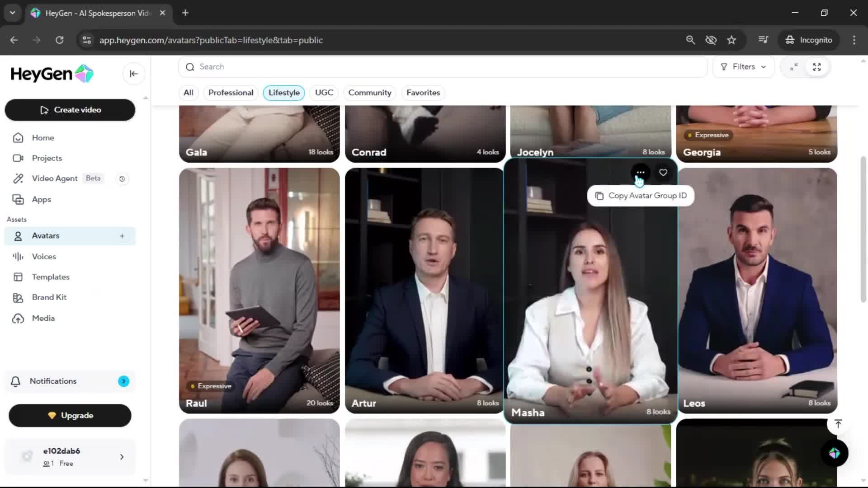Open Video Agent history clock icon
This screenshot has height=488, width=868.
(122, 179)
